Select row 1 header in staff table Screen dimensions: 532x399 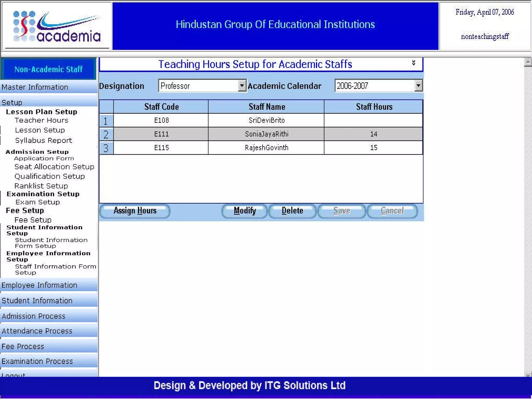click(x=106, y=121)
